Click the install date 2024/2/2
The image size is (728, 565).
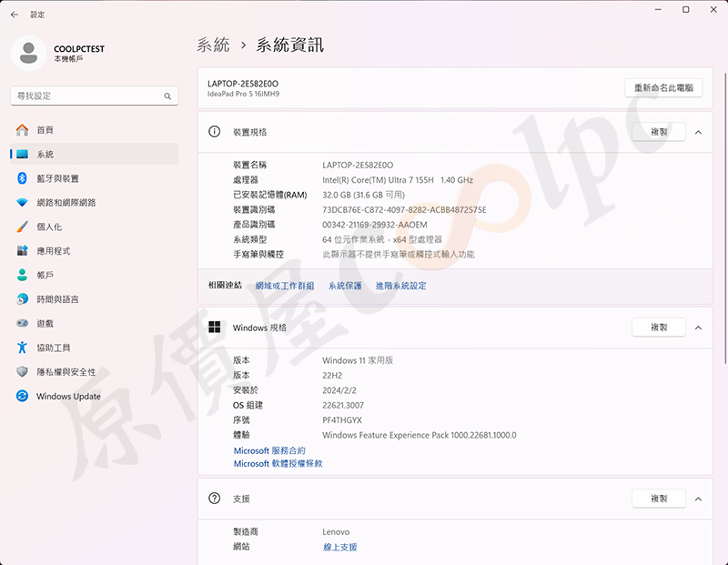(339, 390)
